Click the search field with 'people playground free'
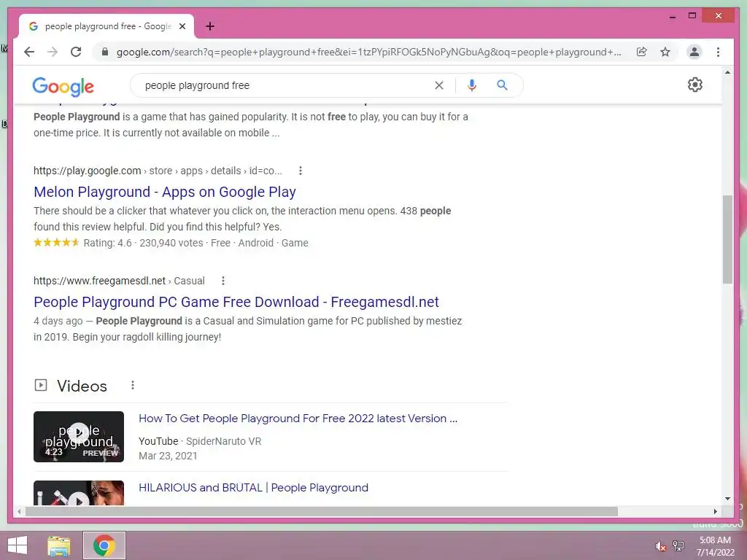The width and height of the screenshot is (747, 560). click(286, 85)
